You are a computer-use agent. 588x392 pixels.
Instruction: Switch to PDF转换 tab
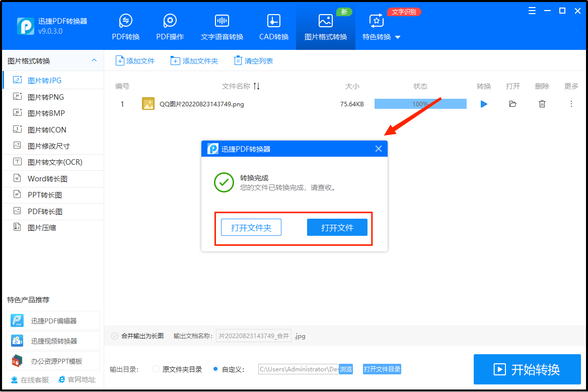point(125,27)
